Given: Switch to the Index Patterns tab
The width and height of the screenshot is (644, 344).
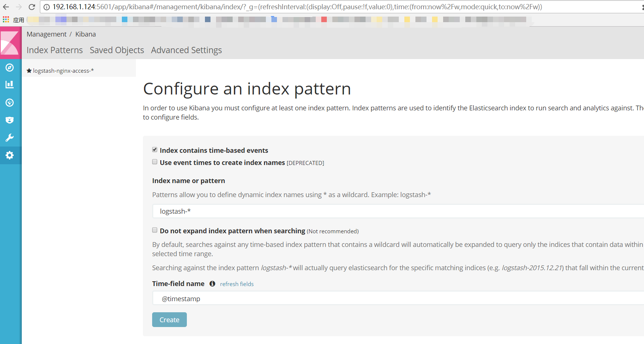Looking at the screenshot, I should [x=55, y=50].
